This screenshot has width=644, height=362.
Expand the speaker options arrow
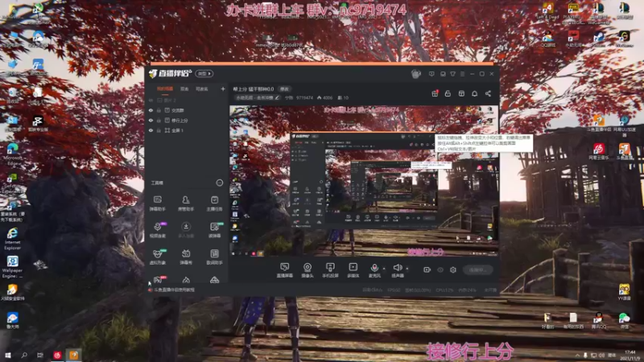click(407, 269)
